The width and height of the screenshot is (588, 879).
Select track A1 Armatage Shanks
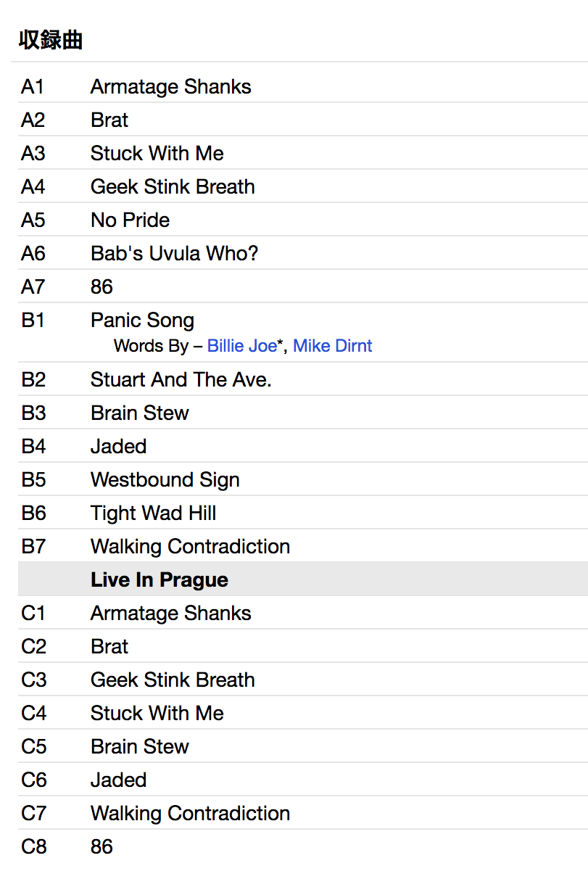click(170, 87)
